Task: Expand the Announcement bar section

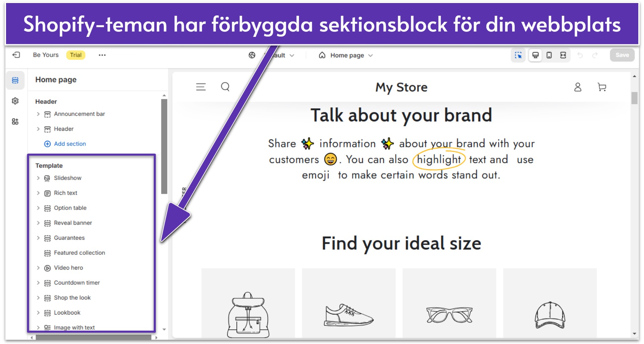Action: tap(38, 114)
